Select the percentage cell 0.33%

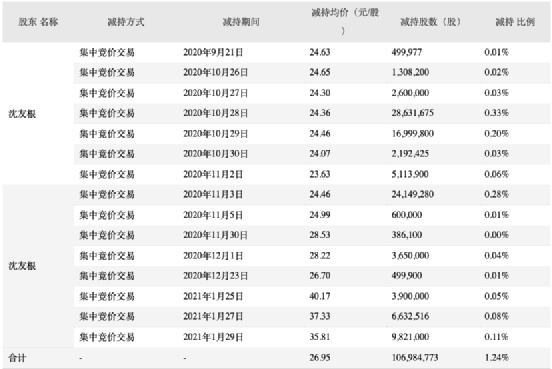[496, 113]
